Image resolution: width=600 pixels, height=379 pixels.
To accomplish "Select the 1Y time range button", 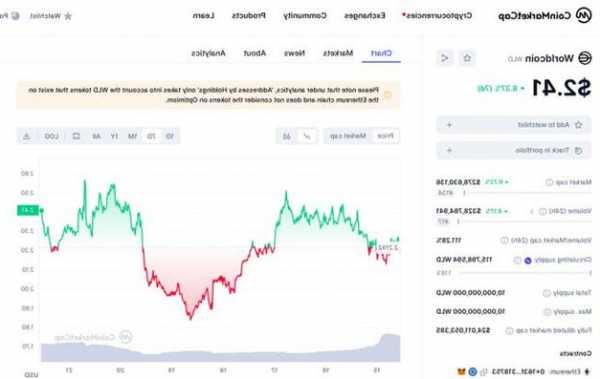I will tap(114, 136).
